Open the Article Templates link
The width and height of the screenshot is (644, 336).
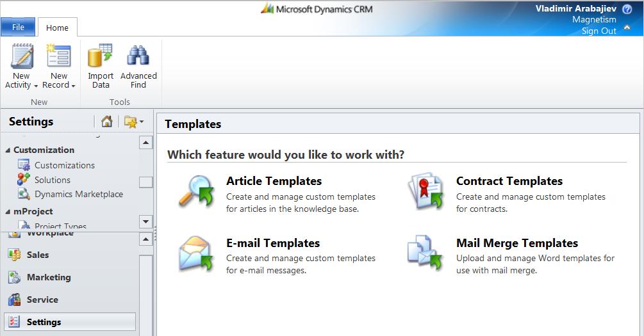point(274,181)
